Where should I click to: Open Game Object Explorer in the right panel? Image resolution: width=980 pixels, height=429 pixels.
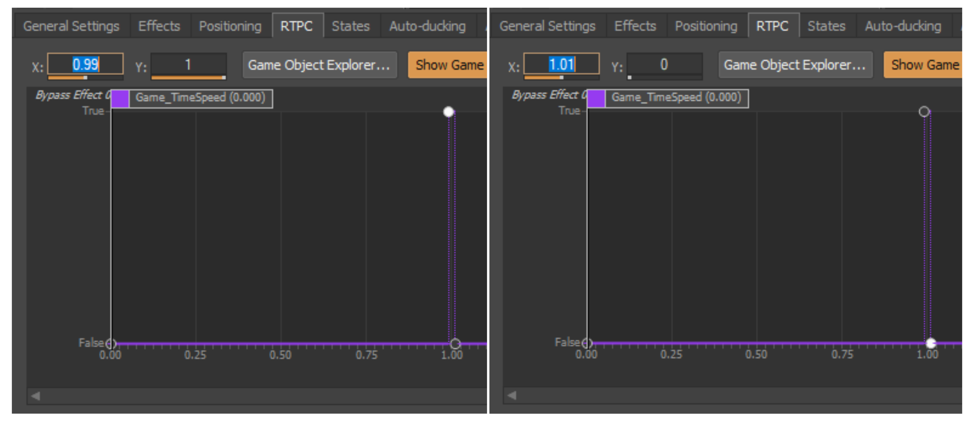(795, 65)
